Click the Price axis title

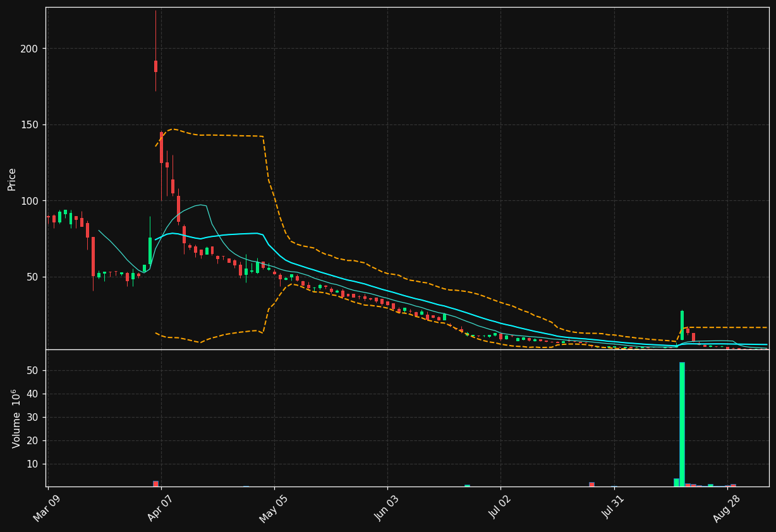point(12,179)
